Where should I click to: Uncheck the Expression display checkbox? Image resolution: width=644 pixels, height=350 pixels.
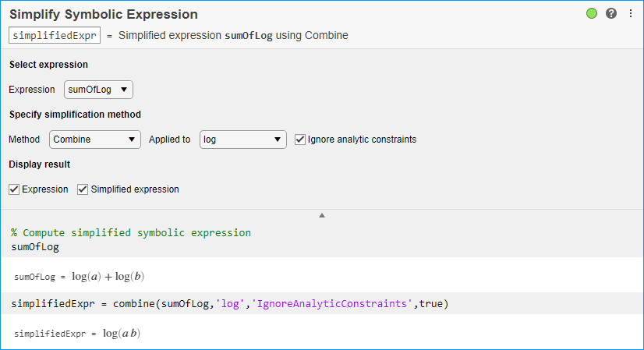(x=14, y=189)
